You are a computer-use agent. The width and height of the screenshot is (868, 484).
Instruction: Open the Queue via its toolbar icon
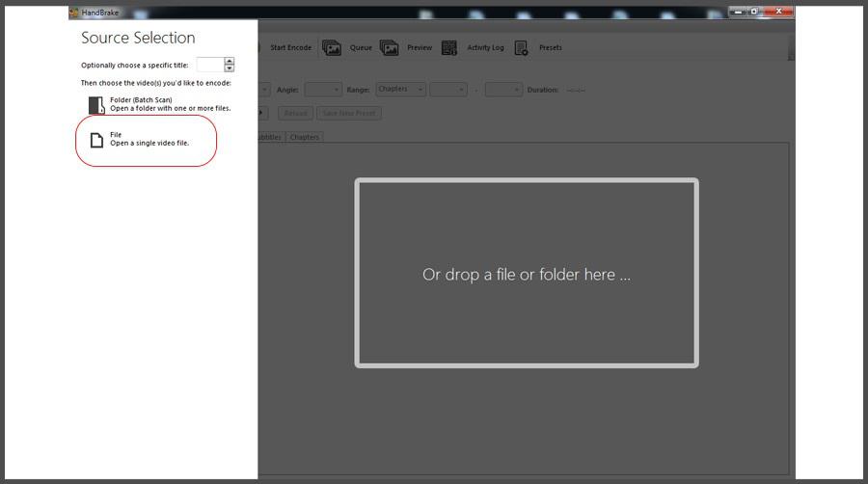[332, 48]
